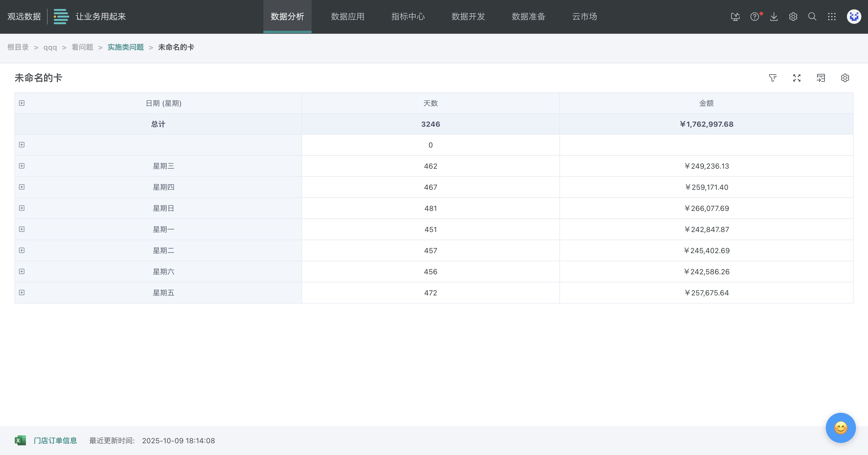Open the card filter funnel icon
This screenshot has width=868, height=455.
(773, 78)
